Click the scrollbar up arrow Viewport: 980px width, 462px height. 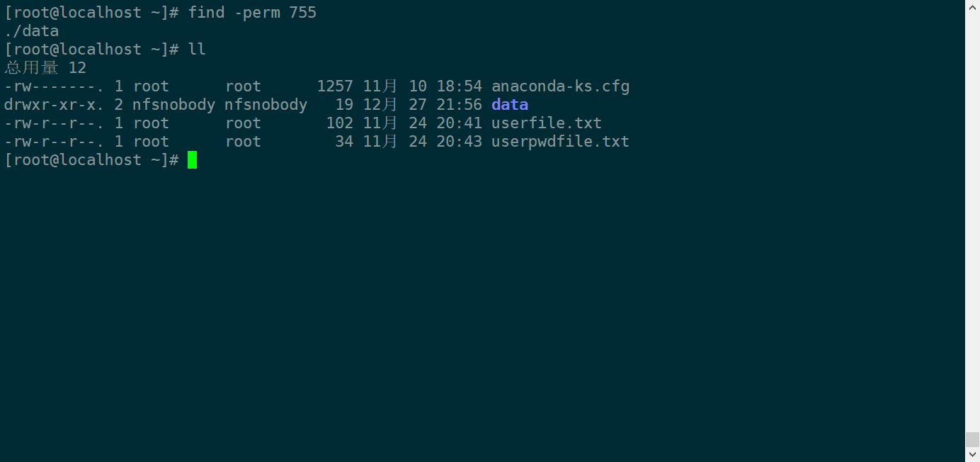(x=972, y=6)
